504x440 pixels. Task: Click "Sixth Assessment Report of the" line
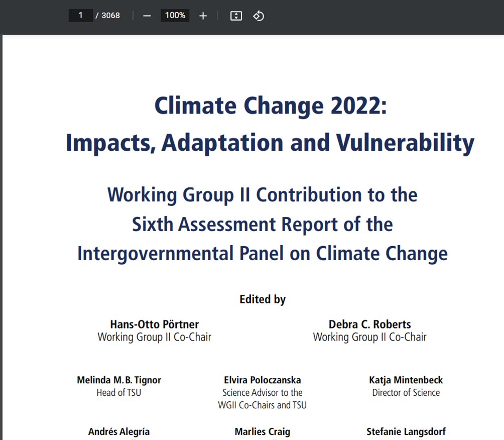click(x=262, y=224)
